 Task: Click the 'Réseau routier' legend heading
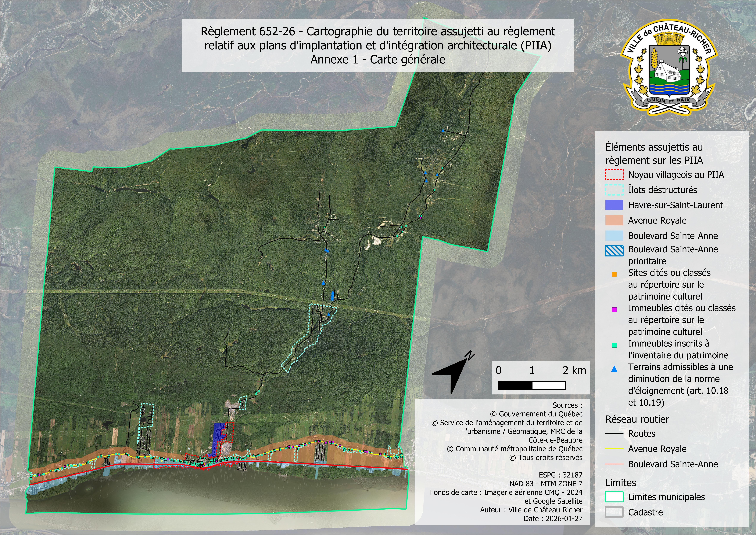click(637, 419)
